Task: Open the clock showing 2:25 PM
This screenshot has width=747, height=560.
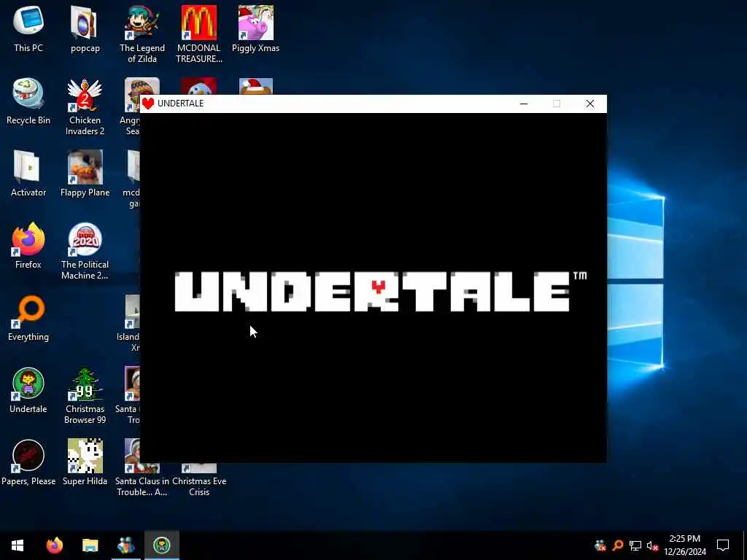Action: coord(684,545)
